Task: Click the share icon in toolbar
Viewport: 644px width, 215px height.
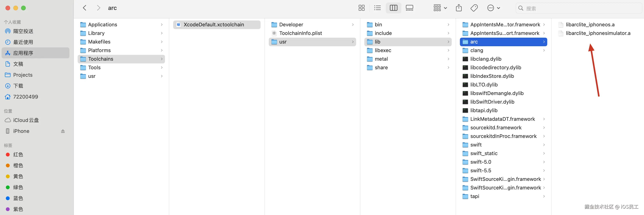Action: (x=459, y=8)
